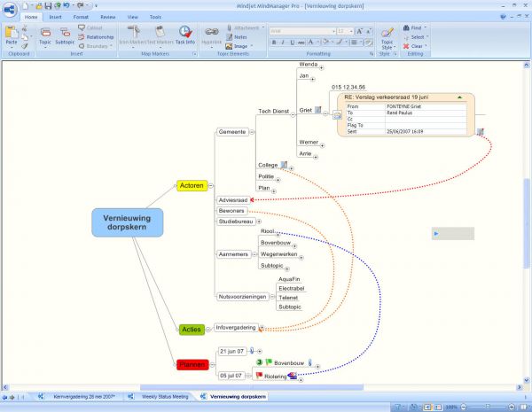Toggle Underline formatting
532x412 pixels.
[292, 43]
